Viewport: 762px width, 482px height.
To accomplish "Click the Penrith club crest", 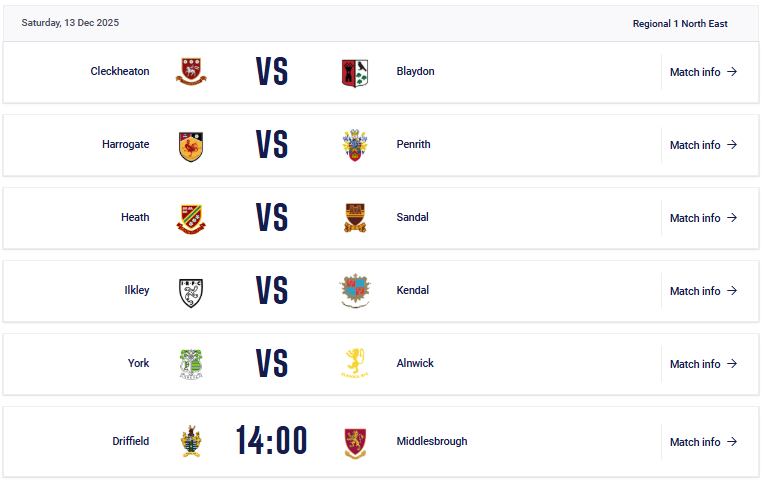I will [x=354, y=145].
